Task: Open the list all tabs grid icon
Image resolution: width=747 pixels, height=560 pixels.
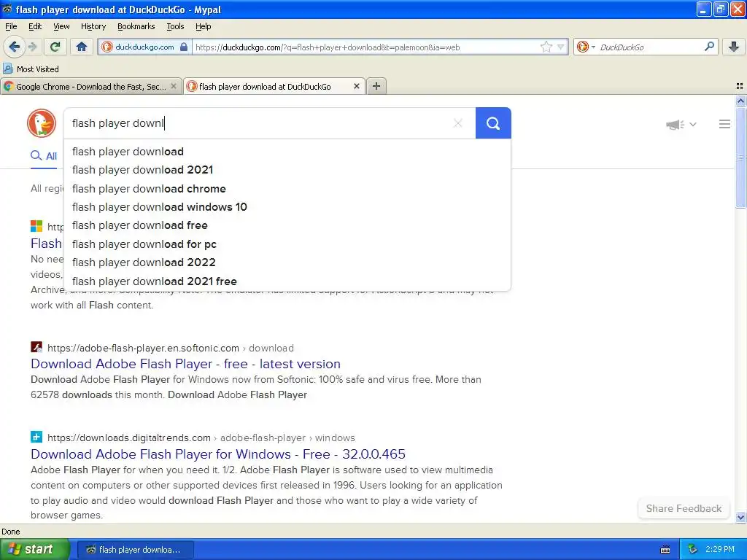Action: point(740,86)
